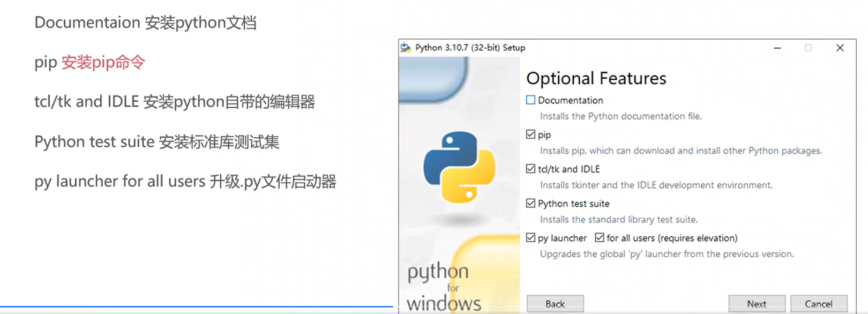Click 'Installs tkinter and the IDLE development environment.'
The height and width of the screenshot is (314, 868).
pos(656,185)
